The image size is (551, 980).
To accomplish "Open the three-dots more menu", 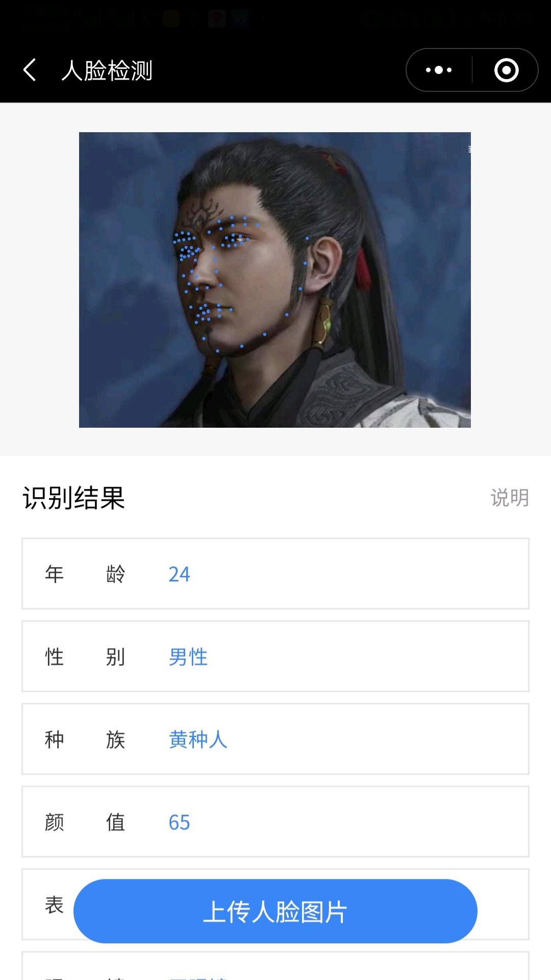I will pos(439,70).
